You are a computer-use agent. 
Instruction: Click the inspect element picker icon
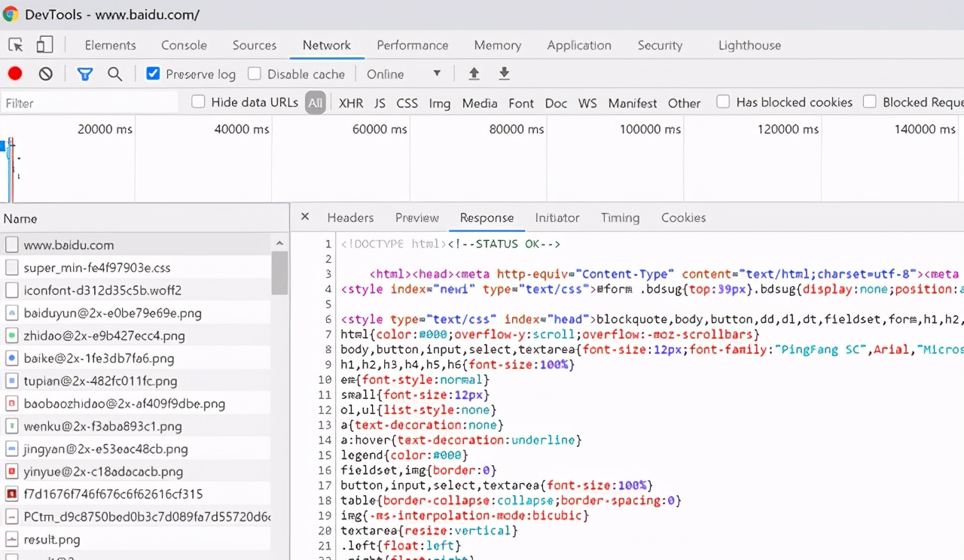click(x=16, y=45)
